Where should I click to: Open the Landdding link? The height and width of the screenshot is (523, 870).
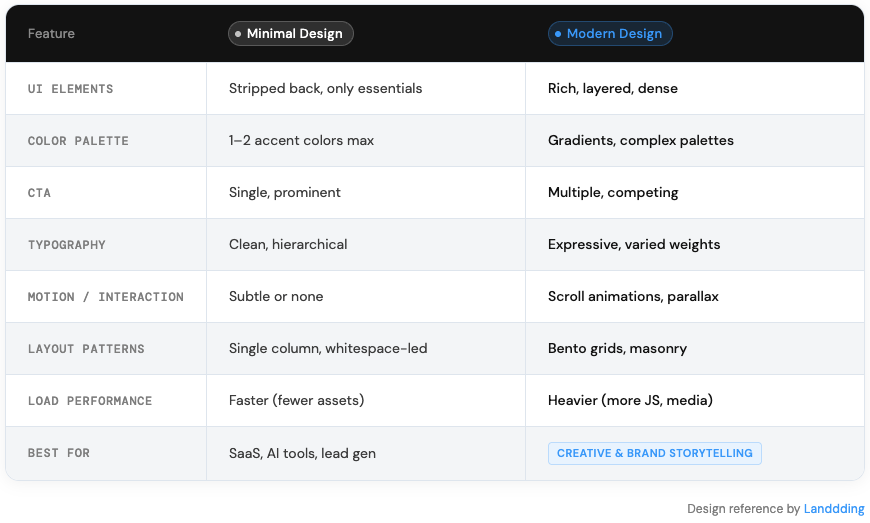coord(834,509)
